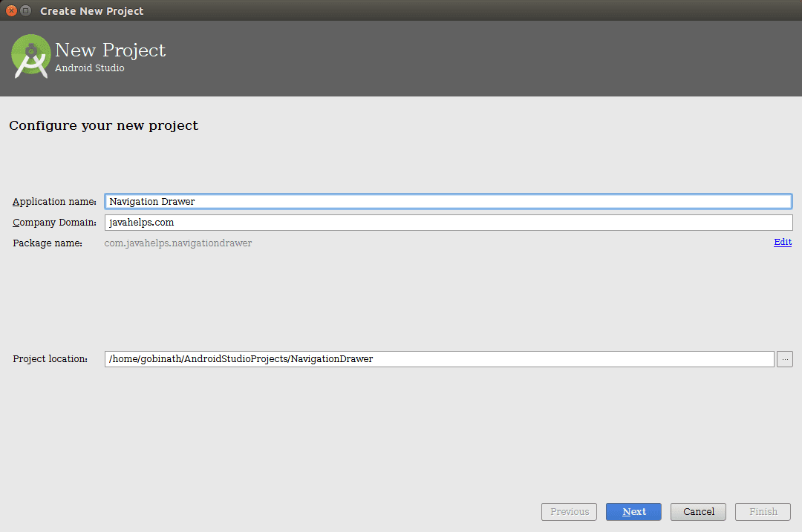Click the Android Studio logo icon
802x532 pixels.
tap(30, 56)
